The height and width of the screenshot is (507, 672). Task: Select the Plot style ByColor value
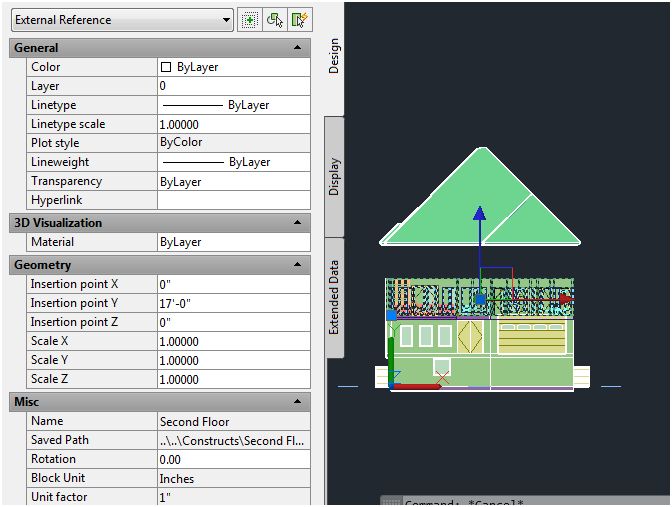[x=234, y=143]
